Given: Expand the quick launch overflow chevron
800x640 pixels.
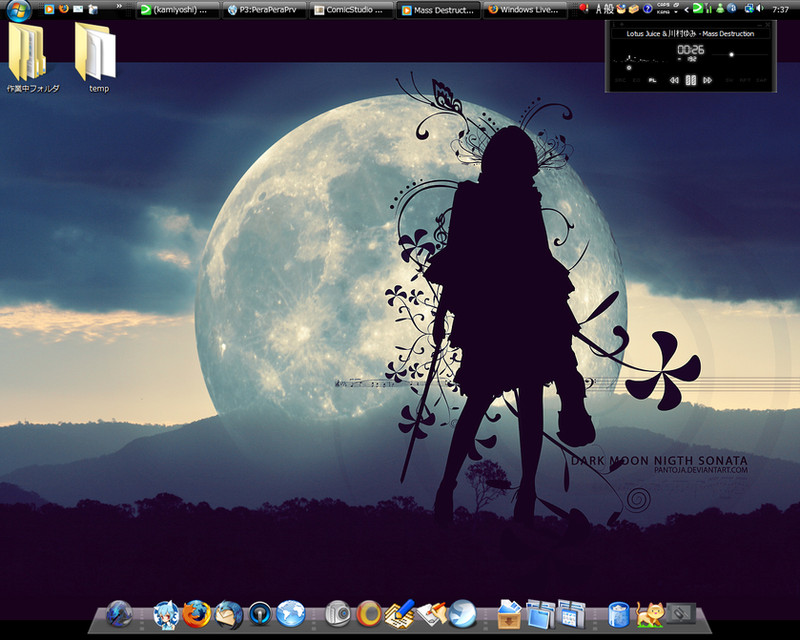Looking at the screenshot, I should pyautogui.click(x=119, y=6).
